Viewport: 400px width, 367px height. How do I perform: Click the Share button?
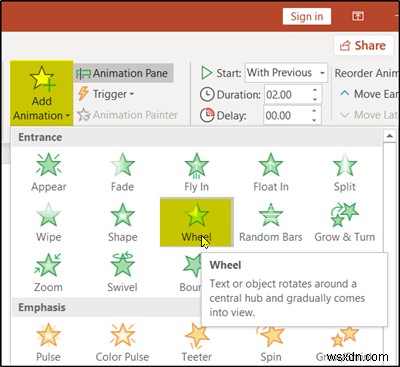(x=363, y=46)
